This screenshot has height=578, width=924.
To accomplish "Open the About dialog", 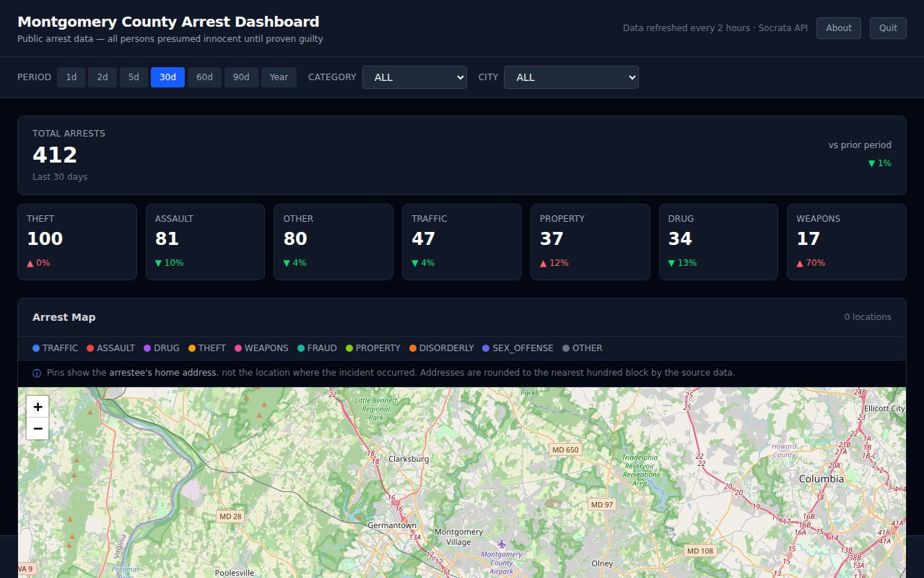I will coord(839,28).
